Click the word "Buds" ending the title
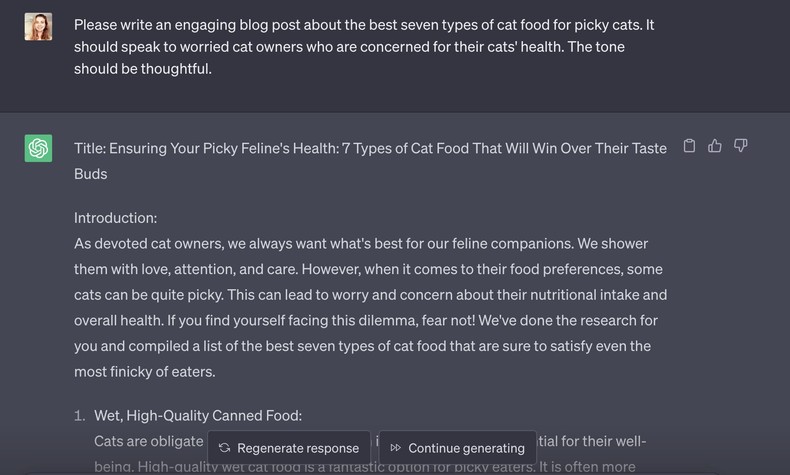 click(90, 174)
